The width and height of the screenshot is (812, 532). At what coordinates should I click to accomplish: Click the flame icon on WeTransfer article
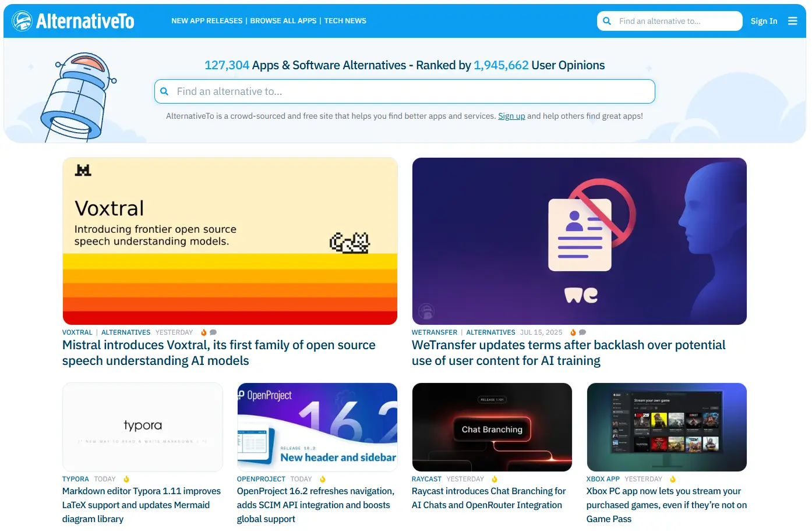coord(573,332)
